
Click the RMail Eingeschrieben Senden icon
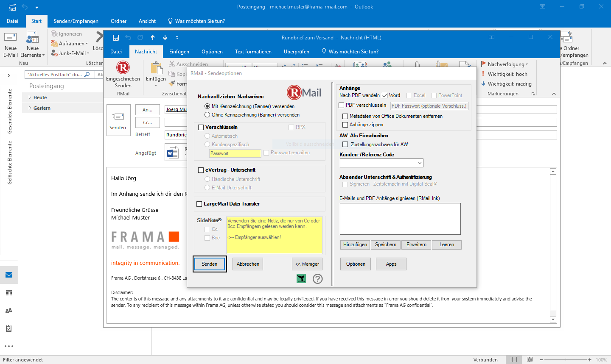tap(123, 68)
